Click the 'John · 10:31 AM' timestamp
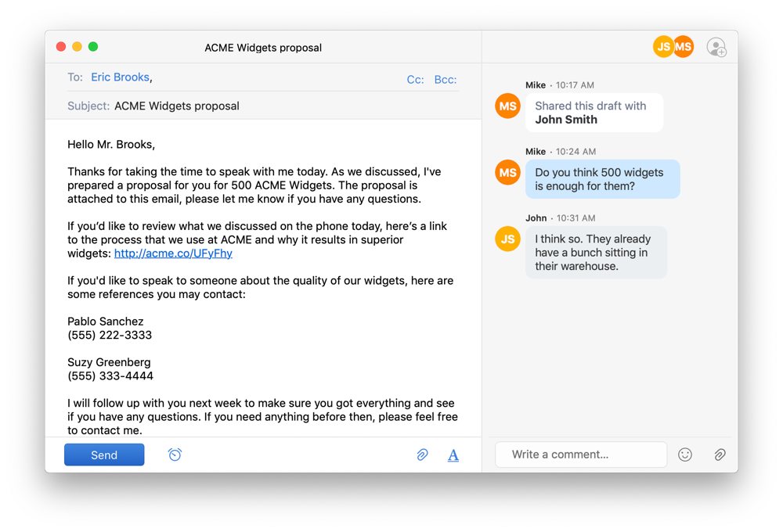This screenshot has width=783, height=532. [561, 218]
